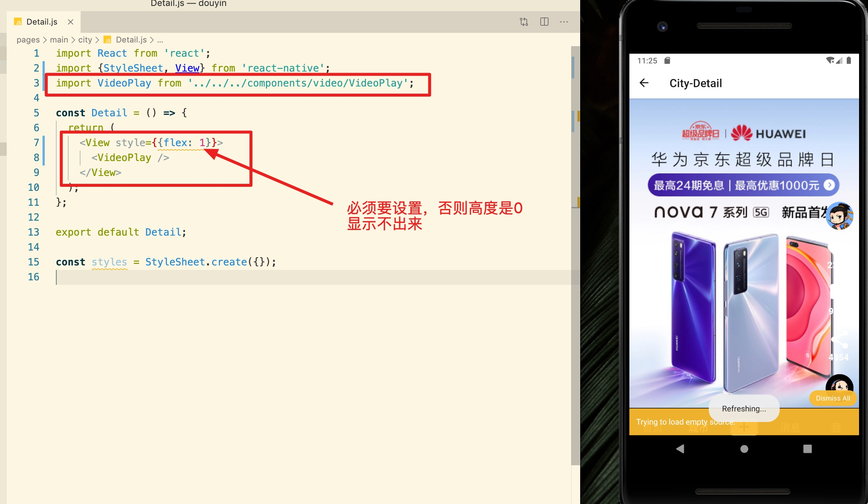
Task: Tap the share icon on the video
Action: coord(839,339)
